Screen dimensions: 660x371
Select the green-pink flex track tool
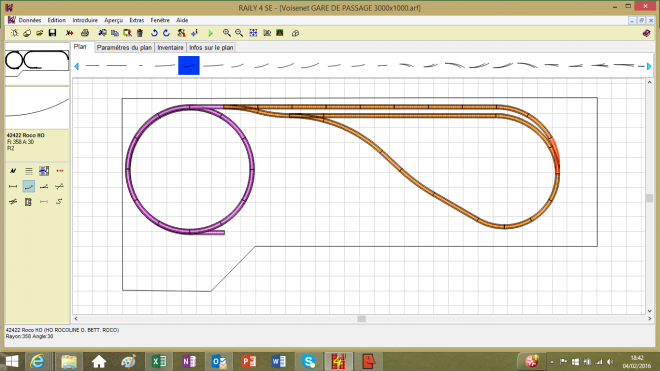click(x=44, y=202)
